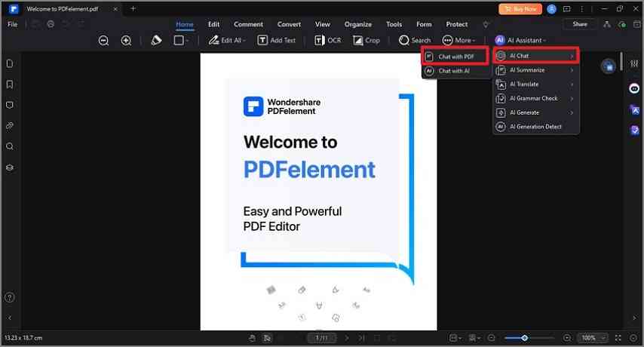
Task: Click the zoom out magnifier in toolbar
Action: [103, 40]
